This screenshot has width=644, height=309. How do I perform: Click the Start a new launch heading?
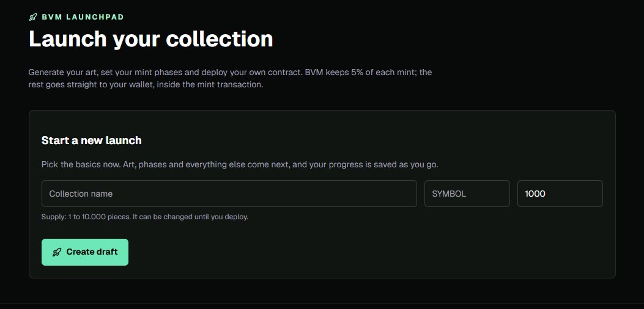(x=92, y=140)
